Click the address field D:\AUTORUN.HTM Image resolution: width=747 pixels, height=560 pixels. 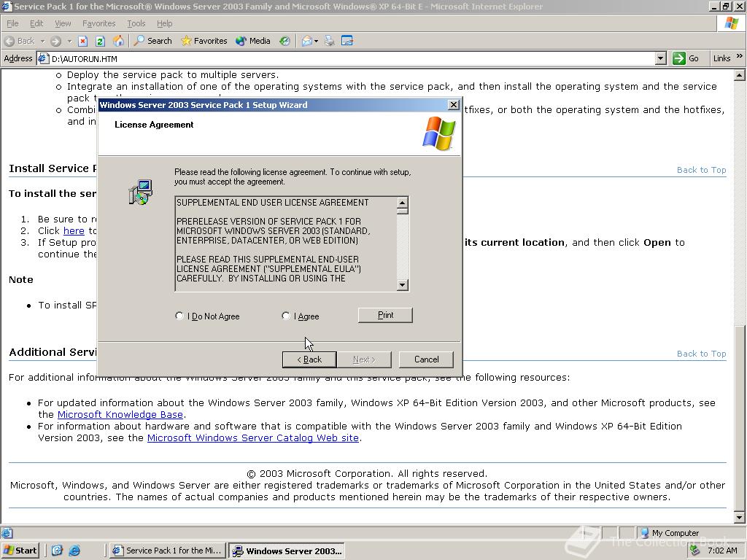[352, 58]
